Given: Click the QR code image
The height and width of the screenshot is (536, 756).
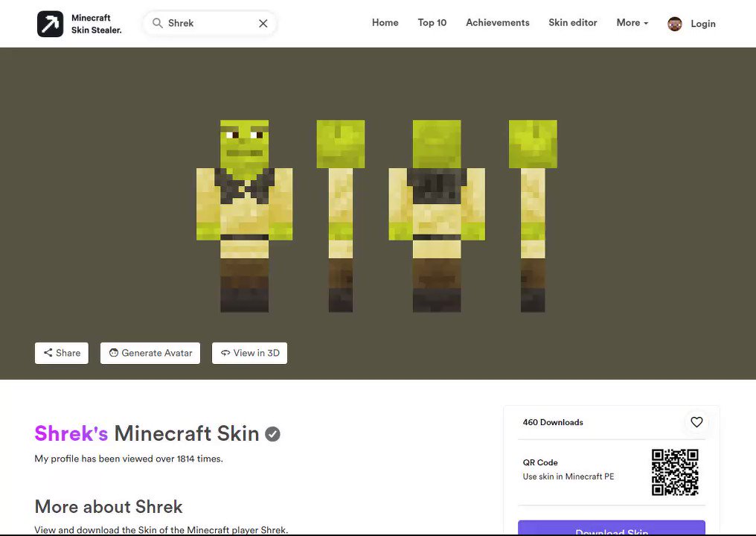Looking at the screenshot, I should pos(675,472).
